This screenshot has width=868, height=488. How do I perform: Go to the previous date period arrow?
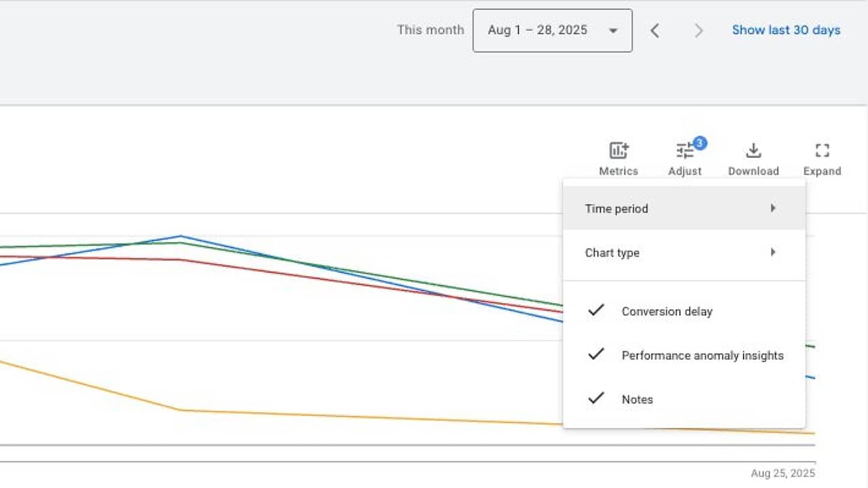click(654, 30)
